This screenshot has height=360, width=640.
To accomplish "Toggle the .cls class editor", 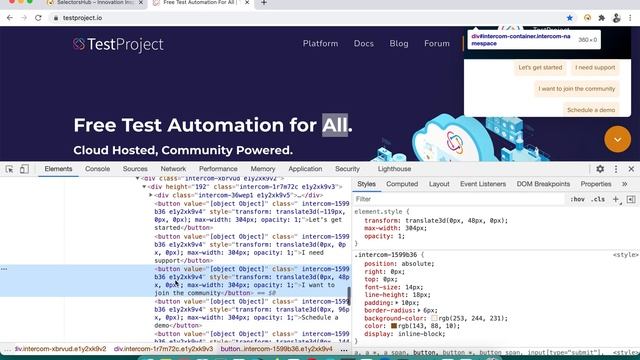I will (598, 199).
